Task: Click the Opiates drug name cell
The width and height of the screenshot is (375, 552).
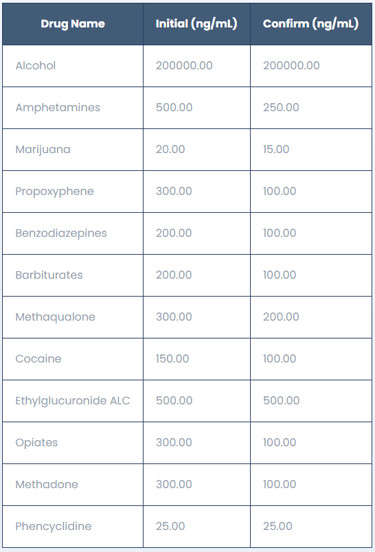Action: point(73,443)
